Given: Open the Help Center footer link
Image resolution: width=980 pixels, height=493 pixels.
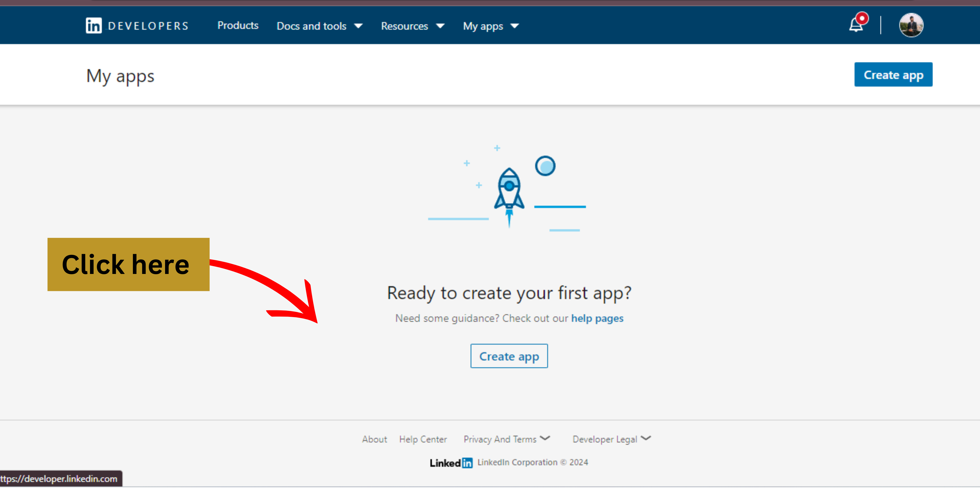Looking at the screenshot, I should point(423,439).
